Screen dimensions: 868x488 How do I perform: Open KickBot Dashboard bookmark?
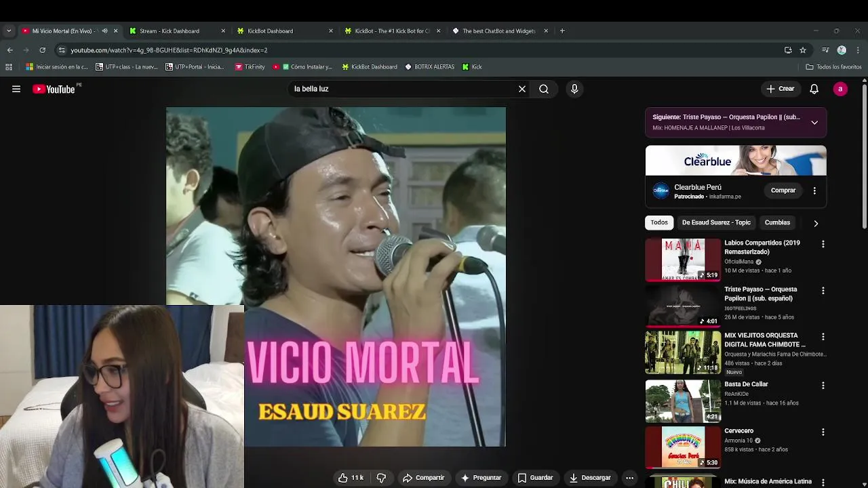pos(370,67)
